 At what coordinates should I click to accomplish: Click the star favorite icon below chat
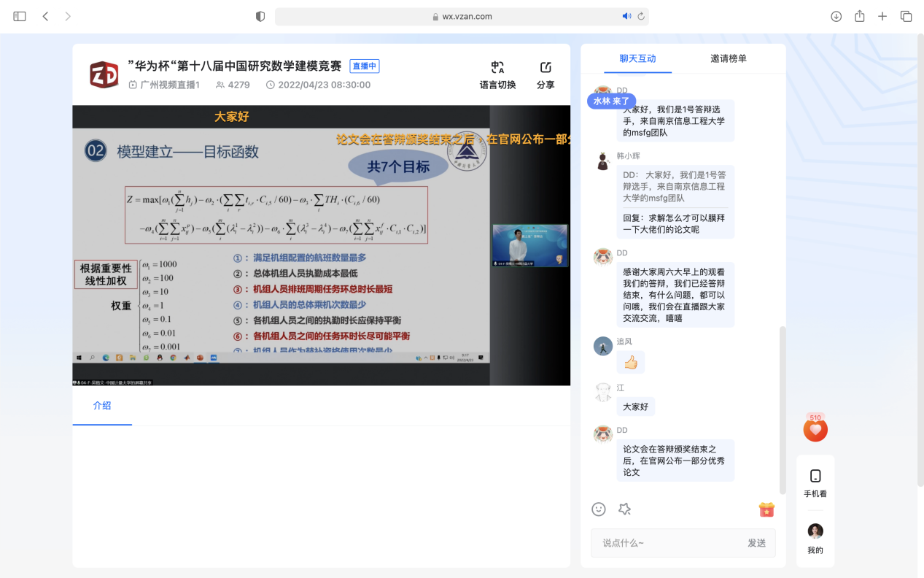click(x=624, y=509)
